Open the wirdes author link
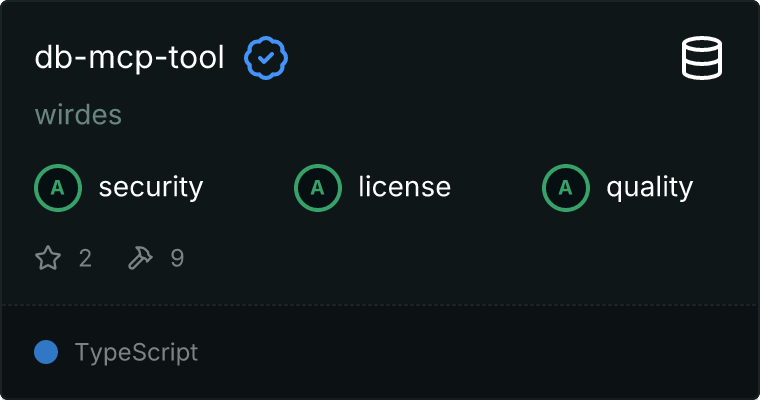Screen dimensions: 760x400 coord(78,115)
